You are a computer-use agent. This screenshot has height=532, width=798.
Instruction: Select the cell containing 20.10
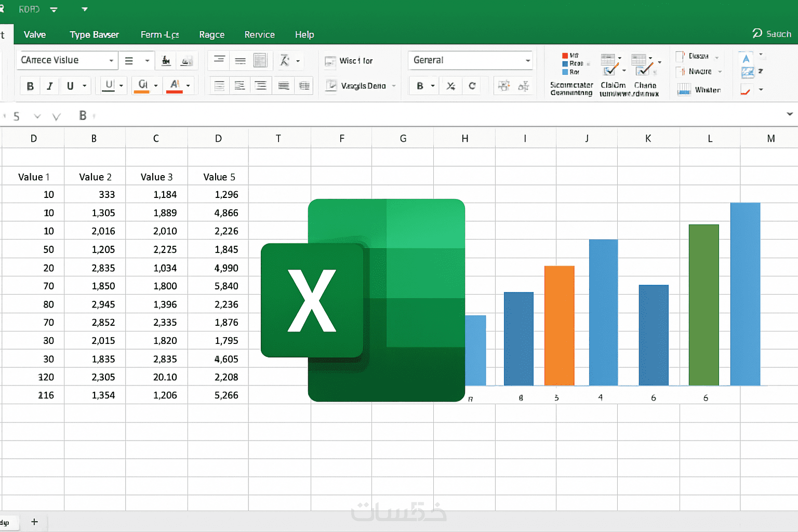(156, 377)
